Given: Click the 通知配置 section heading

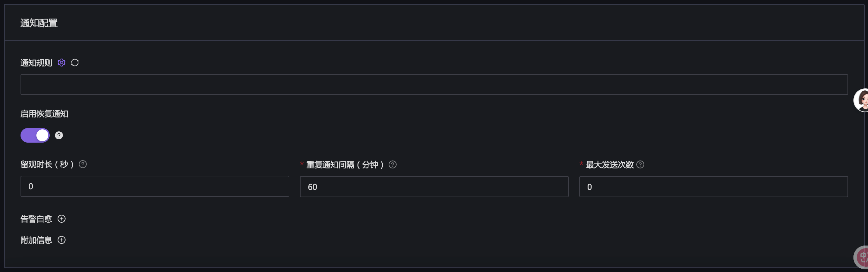Looking at the screenshot, I should point(39,23).
